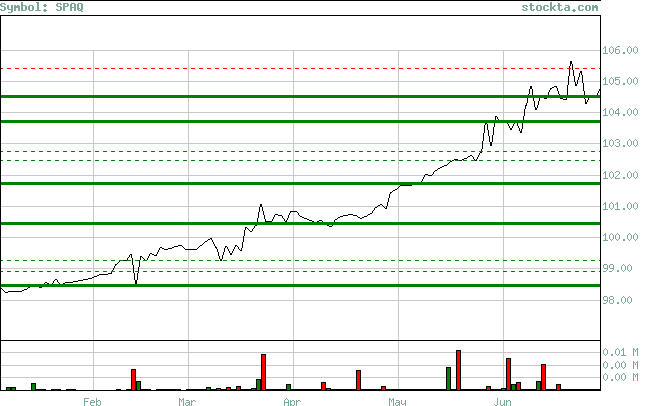Click the May month label

(397, 402)
